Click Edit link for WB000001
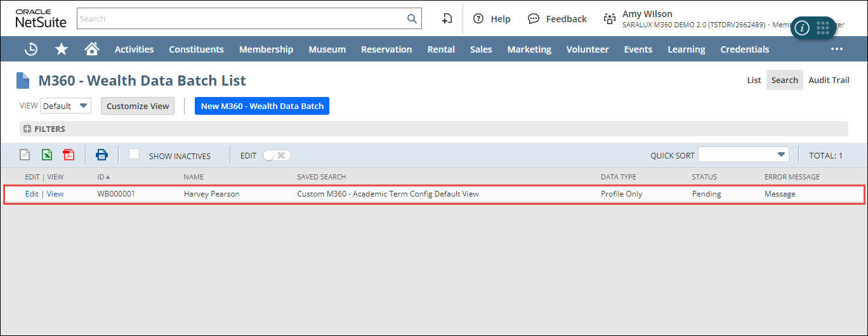This screenshot has width=868, height=336. tap(32, 194)
